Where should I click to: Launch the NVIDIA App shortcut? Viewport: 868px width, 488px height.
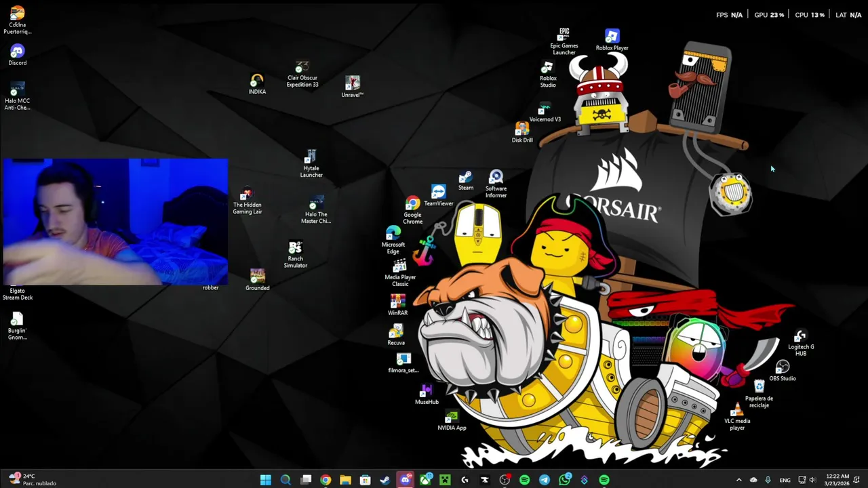[452, 420]
